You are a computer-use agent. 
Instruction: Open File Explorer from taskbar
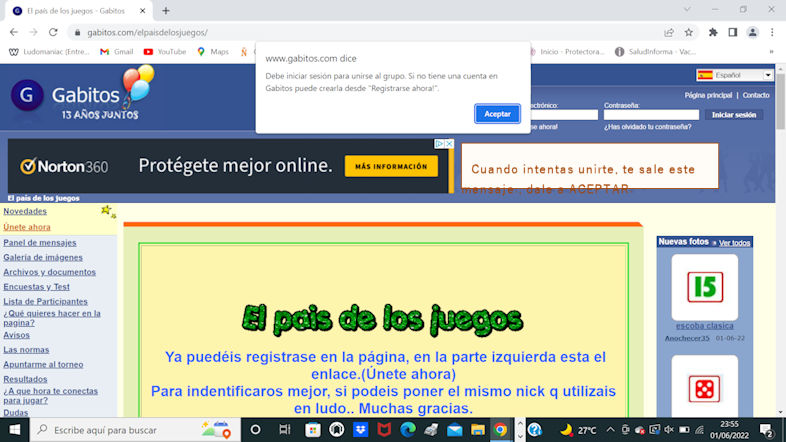(478, 429)
